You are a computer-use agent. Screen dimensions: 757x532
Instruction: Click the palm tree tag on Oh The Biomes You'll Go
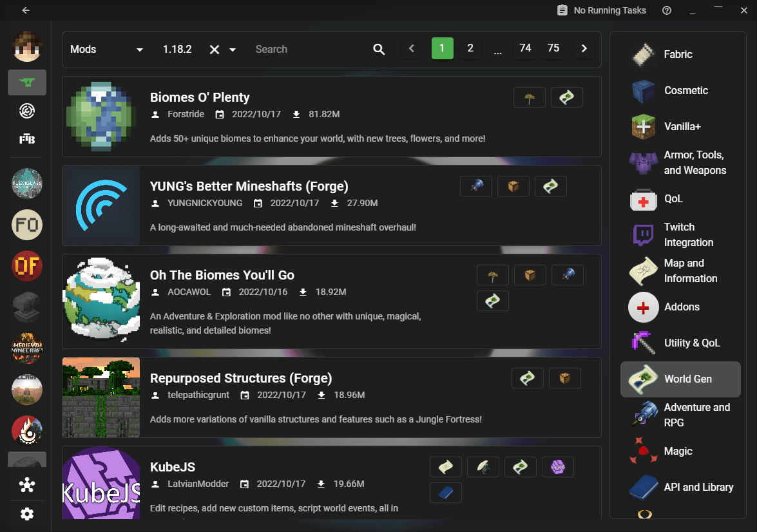pyautogui.click(x=492, y=275)
